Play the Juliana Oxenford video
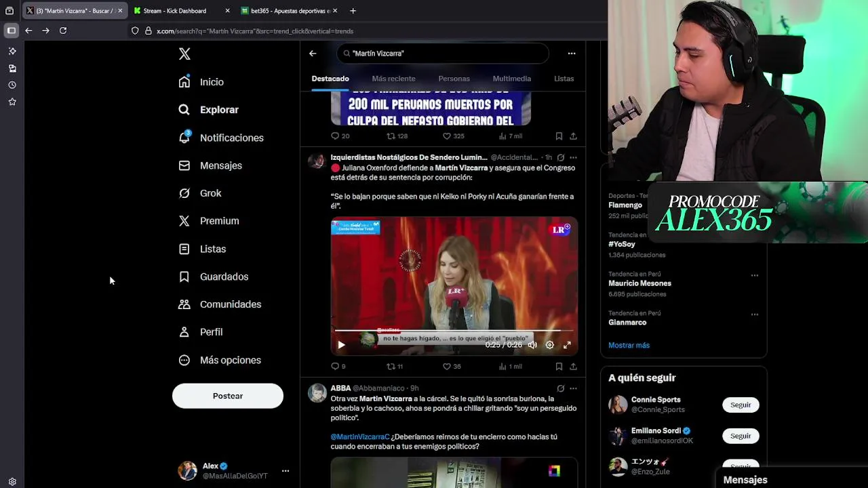The width and height of the screenshot is (868, 488). click(341, 345)
